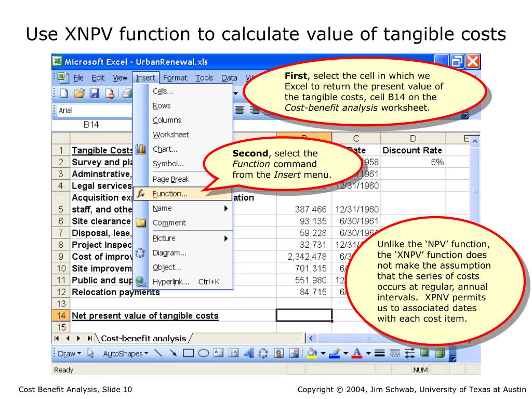Open the Tools menu

coord(204,78)
